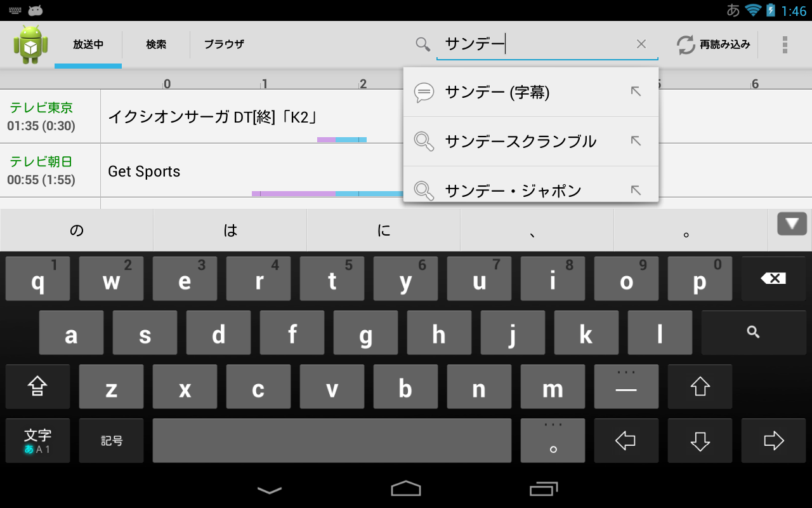Tap the z key
The image size is (812, 508).
coord(111,386)
